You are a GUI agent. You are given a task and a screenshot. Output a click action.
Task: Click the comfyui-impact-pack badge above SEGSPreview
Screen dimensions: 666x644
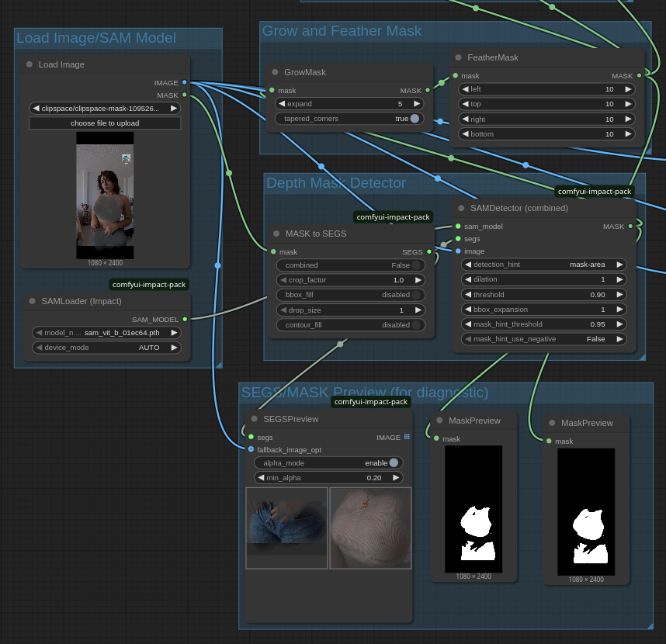click(x=371, y=402)
